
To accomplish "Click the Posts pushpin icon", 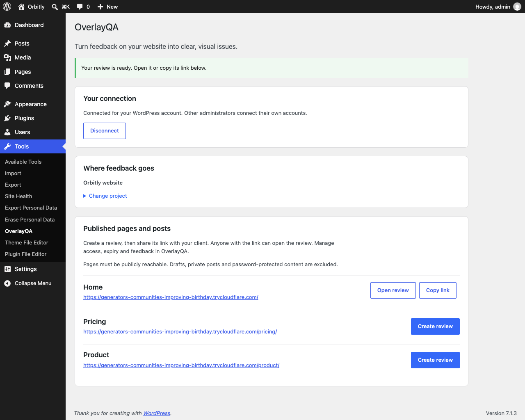I will (x=7, y=43).
